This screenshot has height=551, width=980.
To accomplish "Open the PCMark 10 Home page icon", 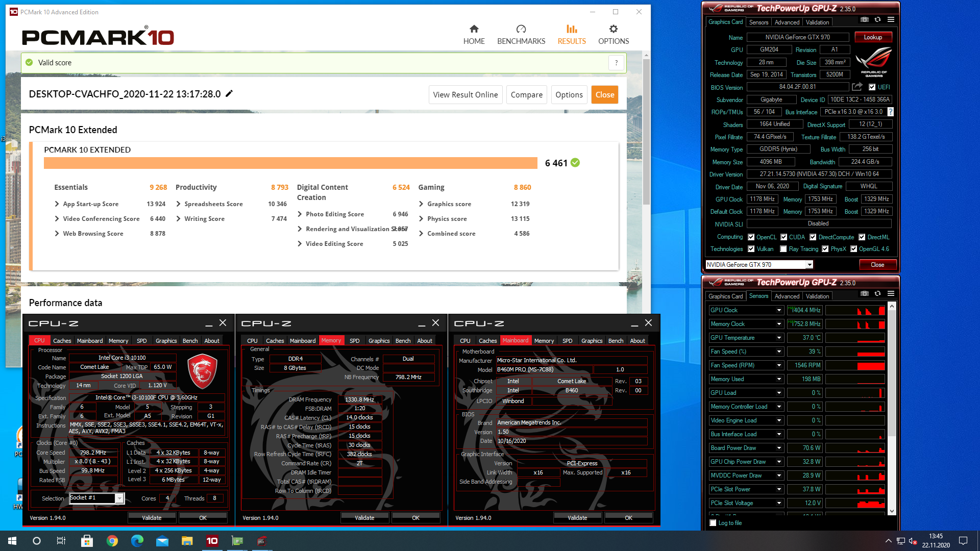I will 474,29.
